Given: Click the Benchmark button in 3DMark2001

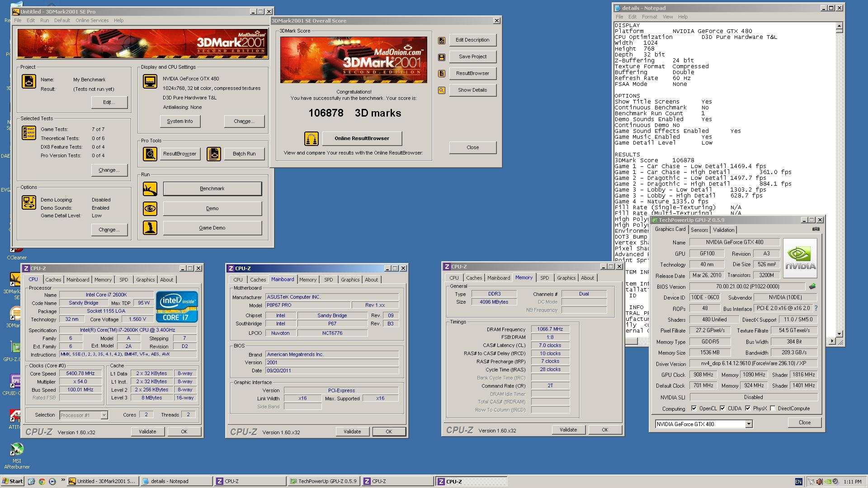Looking at the screenshot, I should point(212,188).
